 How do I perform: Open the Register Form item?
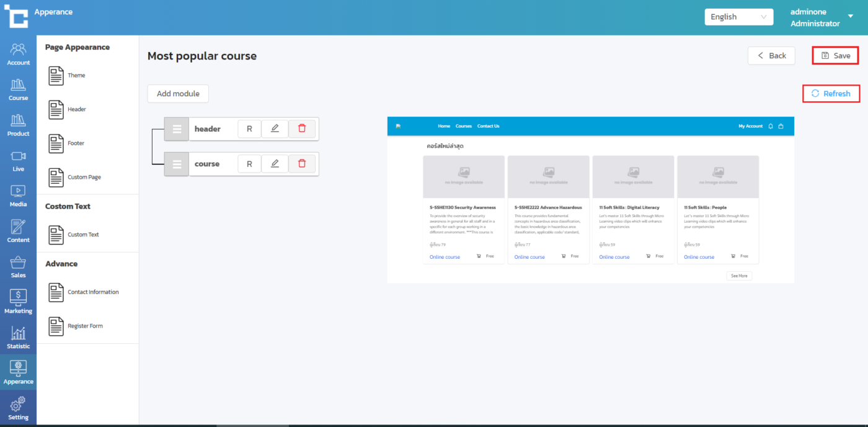pos(85,326)
